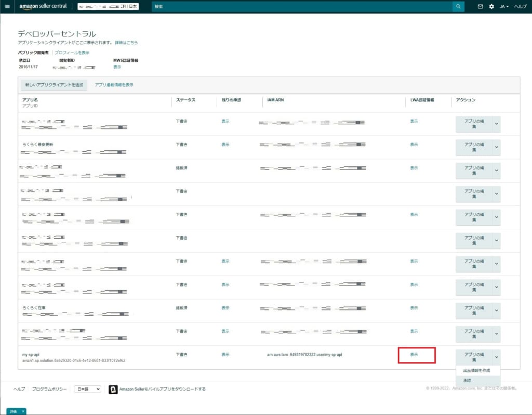Click the LWA認証情報 column header
Viewport: 532px width, 415px height.
pos(422,100)
